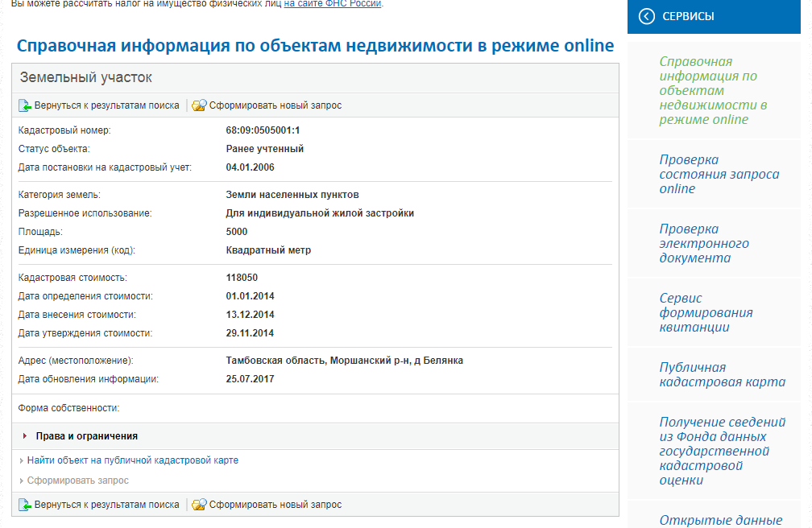
Task: Expand the Права и ограничения section
Action: tap(86, 435)
